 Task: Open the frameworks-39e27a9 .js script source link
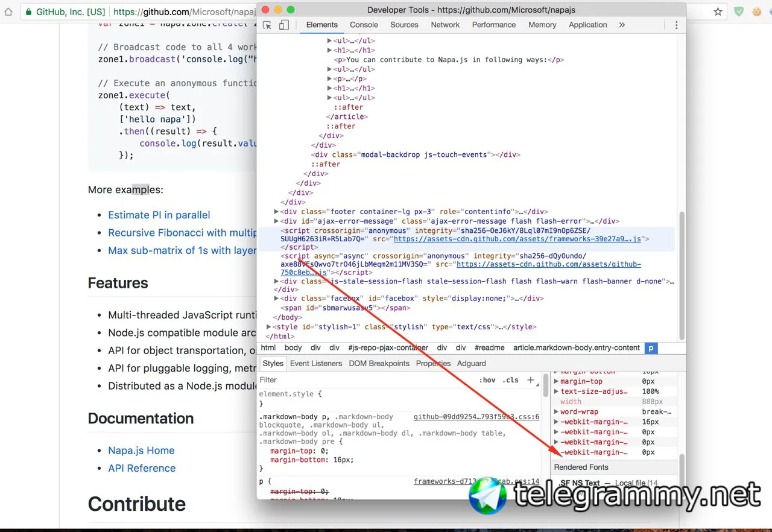[517, 239]
